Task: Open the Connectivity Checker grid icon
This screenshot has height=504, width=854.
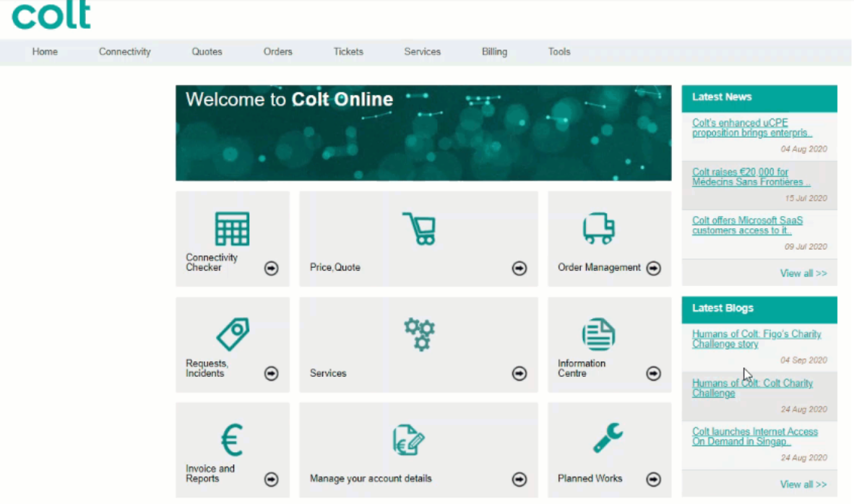Action: click(x=232, y=229)
